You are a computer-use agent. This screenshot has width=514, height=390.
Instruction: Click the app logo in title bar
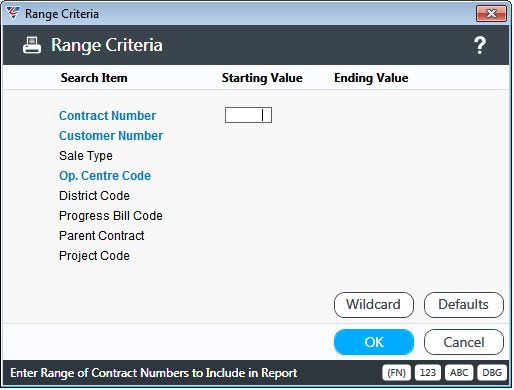click(x=13, y=13)
